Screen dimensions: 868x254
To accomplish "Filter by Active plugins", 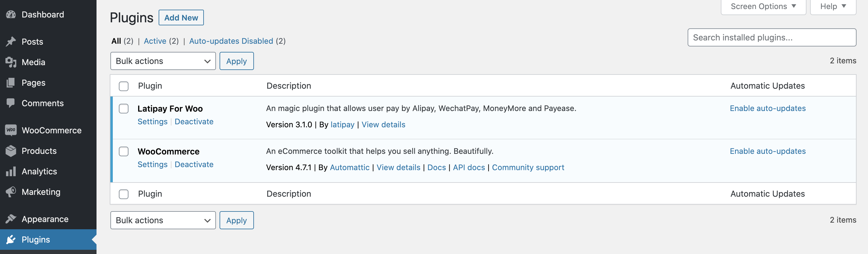I will [155, 41].
